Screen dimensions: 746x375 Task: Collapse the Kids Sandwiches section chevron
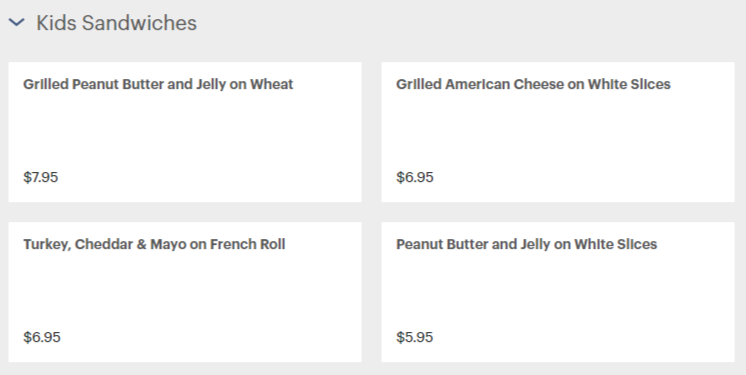(x=17, y=22)
